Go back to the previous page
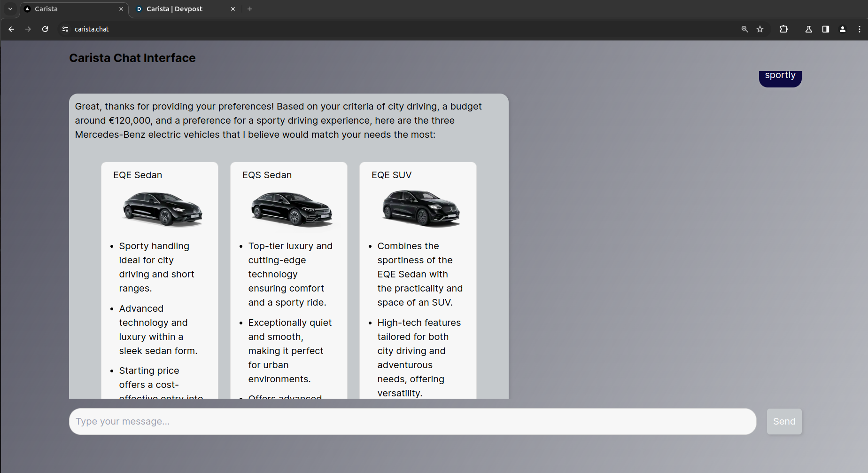The height and width of the screenshot is (473, 868). [x=12, y=29]
